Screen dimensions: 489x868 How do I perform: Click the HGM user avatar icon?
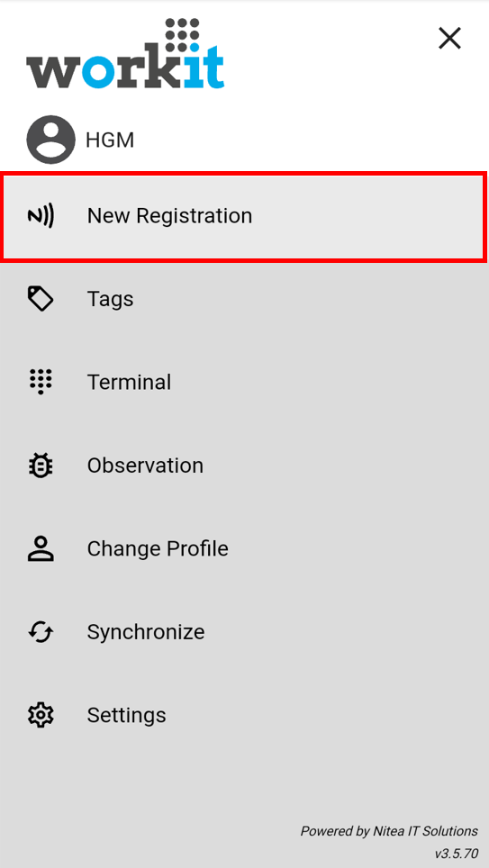click(x=51, y=140)
